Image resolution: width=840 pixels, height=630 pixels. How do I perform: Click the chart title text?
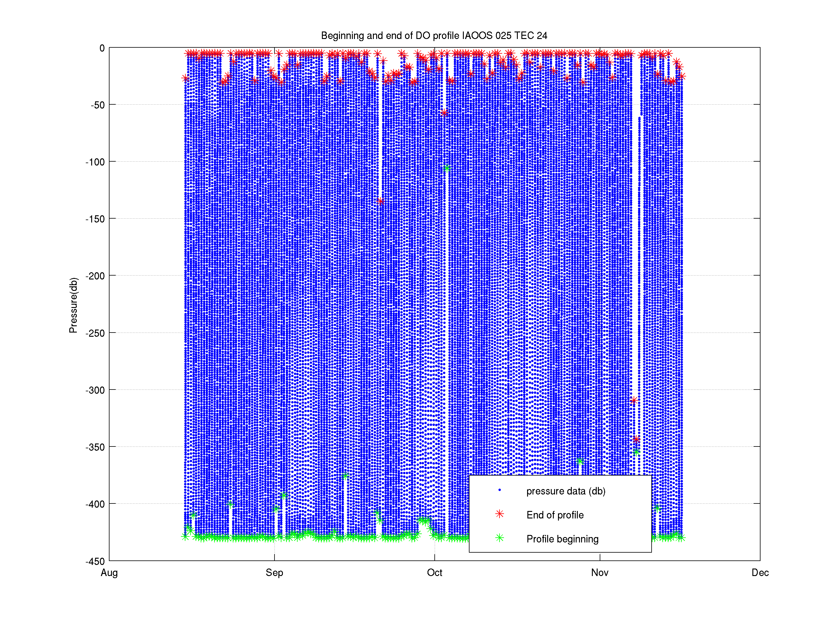tap(434, 36)
